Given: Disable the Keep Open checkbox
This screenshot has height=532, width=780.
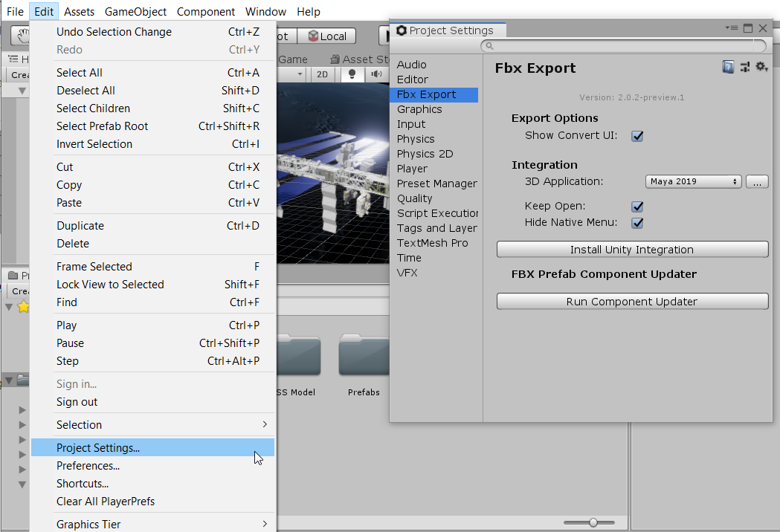Looking at the screenshot, I should (637, 207).
